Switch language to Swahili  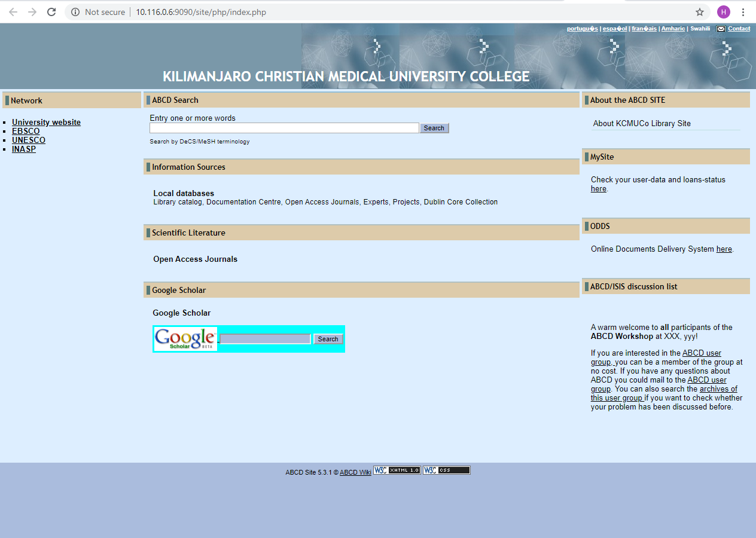coord(700,29)
